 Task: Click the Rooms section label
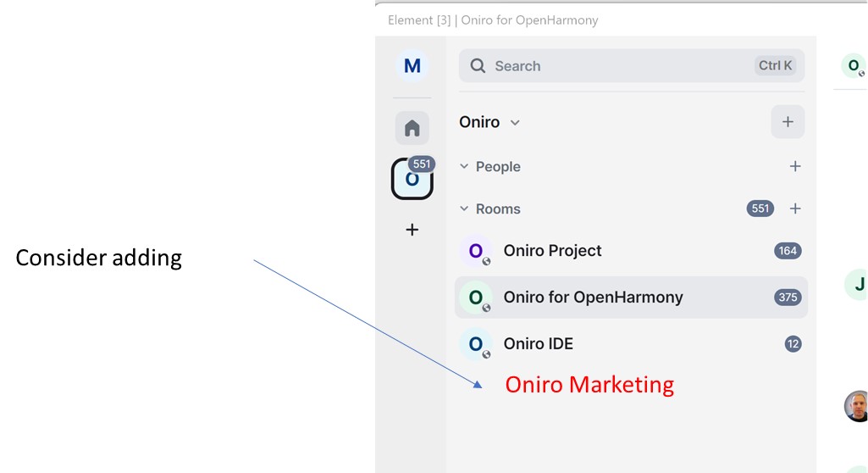click(498, 209)
